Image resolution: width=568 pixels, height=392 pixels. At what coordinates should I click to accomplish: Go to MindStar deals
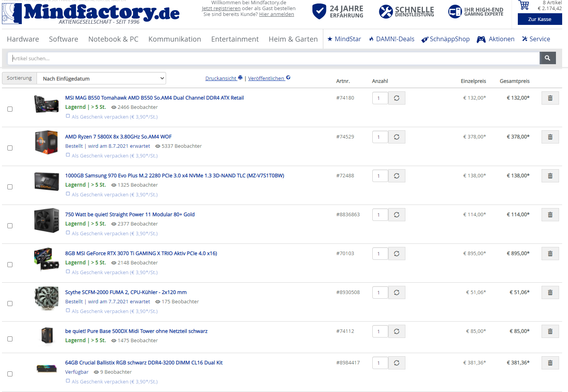click(x=344, y=39)
